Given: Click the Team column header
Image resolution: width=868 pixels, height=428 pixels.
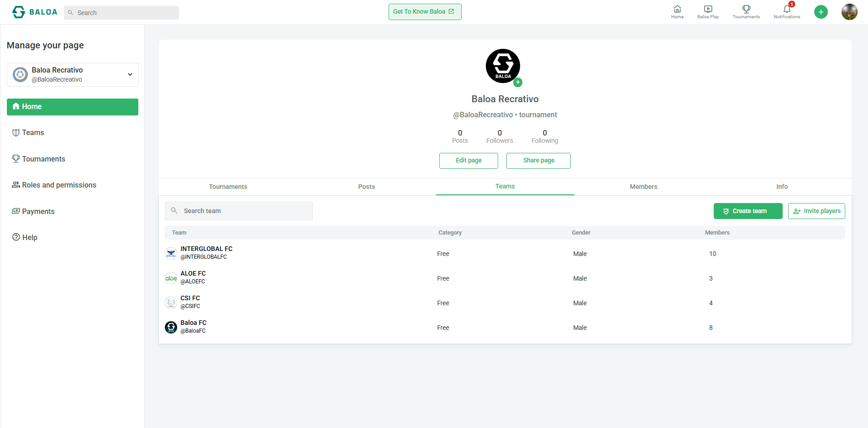Looking at the screenshot, I should 179,233.
